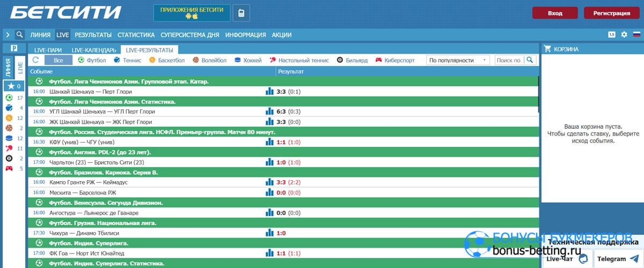Viewport: 644px width, 268px height.
Task: Click the Russian flag language icon
Action: (637, 35)
